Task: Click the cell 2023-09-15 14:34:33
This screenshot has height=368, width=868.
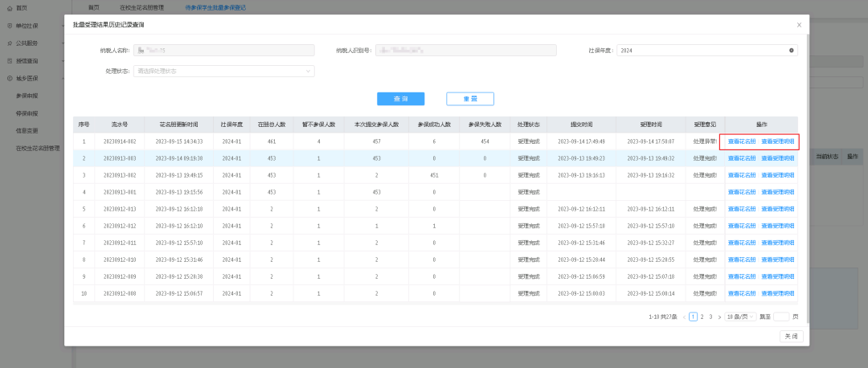Action: tap(178, 141)
